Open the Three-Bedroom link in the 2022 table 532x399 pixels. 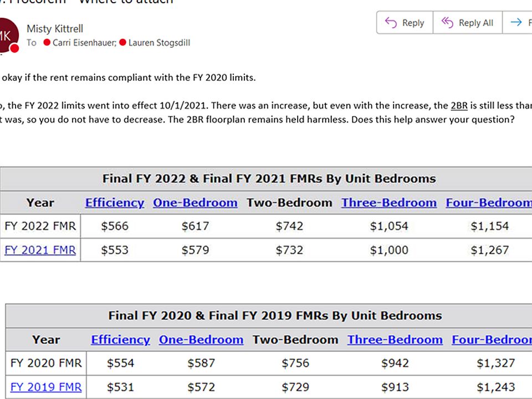[x=389, y=203]
